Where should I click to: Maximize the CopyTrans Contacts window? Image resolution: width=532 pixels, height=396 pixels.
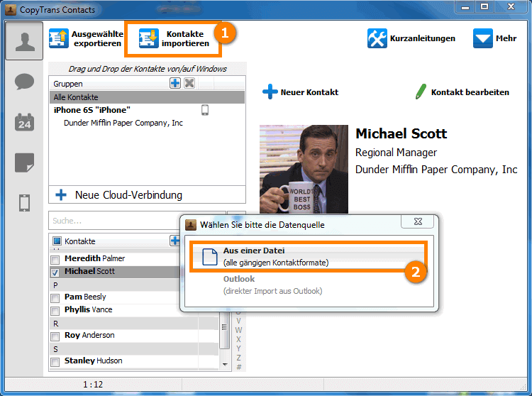484,7
